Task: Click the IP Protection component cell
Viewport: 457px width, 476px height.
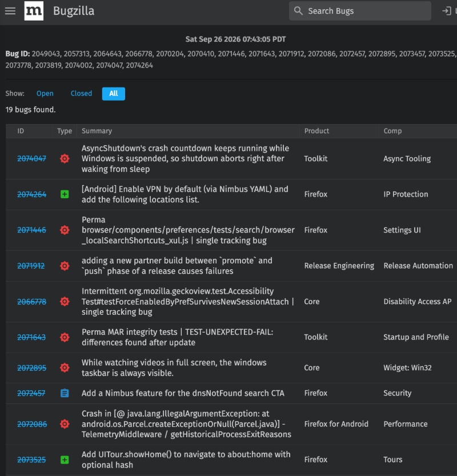Action: coord(406,194)
